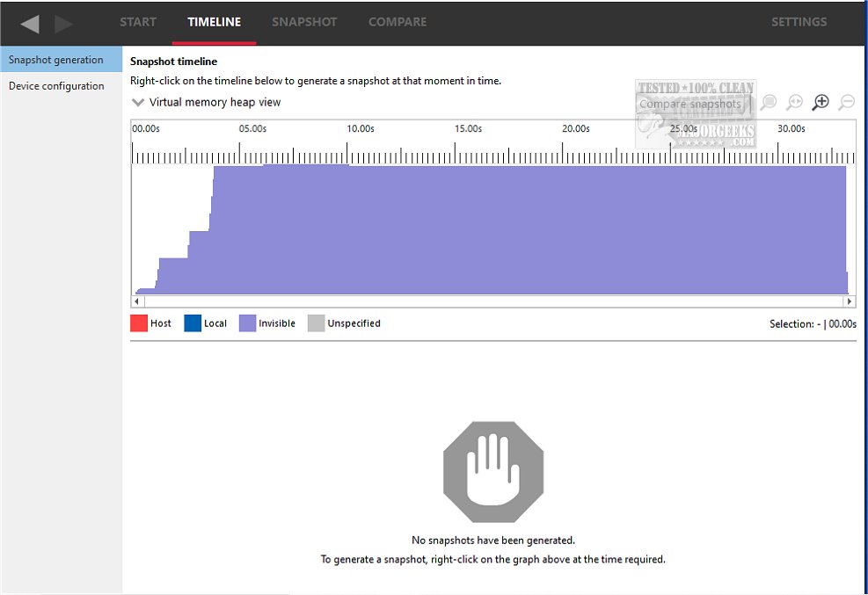Click the 20.00s marker on the timeline ruler

coord(576,128)
